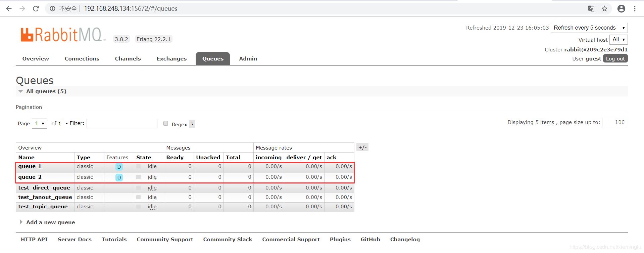The image size is (644, 253).
Task: Open the site security info icon
Action: pos(53,9)
